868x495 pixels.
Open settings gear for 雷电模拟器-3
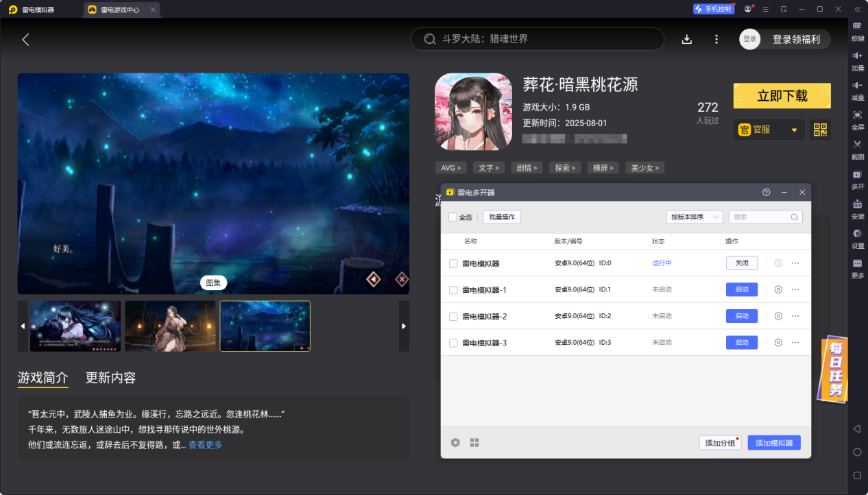click(x=778, y=342)
